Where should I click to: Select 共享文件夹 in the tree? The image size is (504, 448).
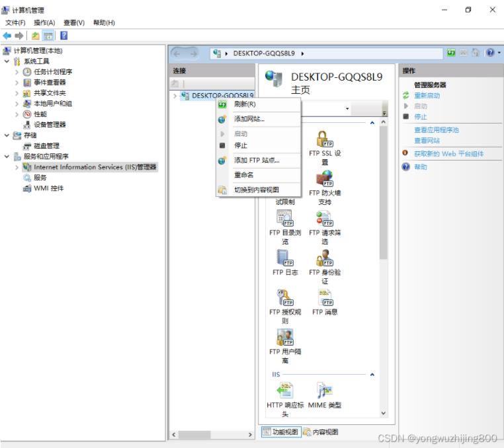pyautogui.click(x=50, y=93)
